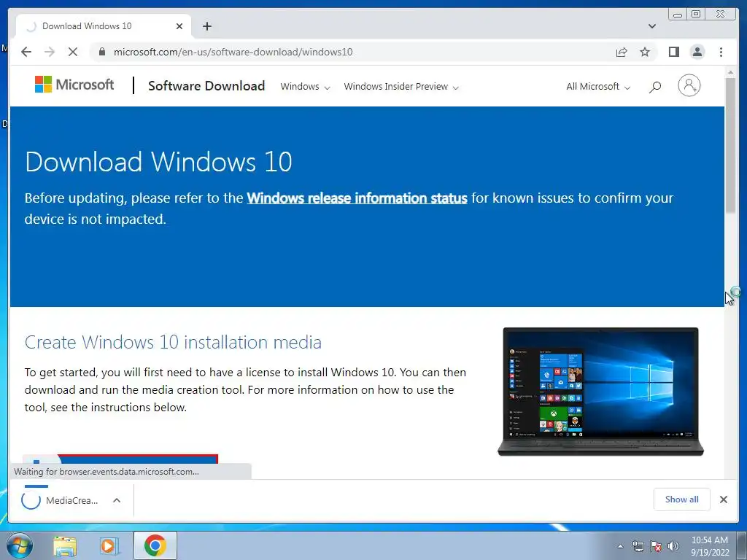Close the Download Windows 10 tab
The height and width of the screenshot is (560, 747).
tap(179, 26)
